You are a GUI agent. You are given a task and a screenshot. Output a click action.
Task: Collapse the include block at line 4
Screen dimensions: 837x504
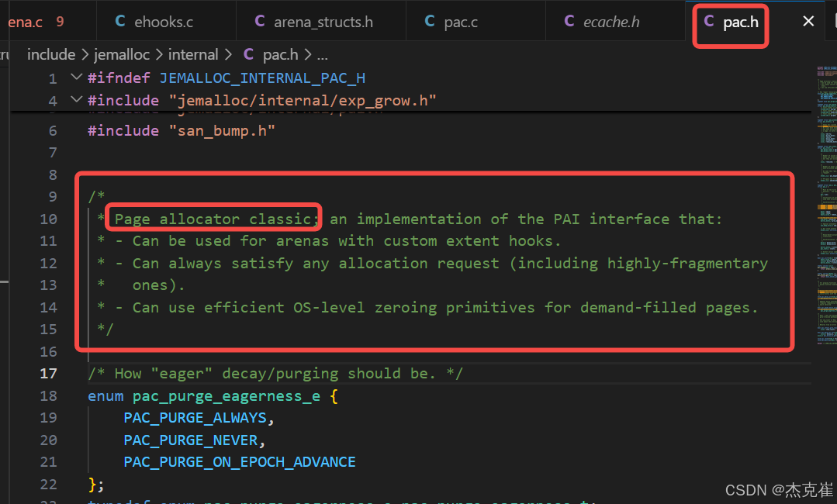pyautogui.click(x=75, y=99)
